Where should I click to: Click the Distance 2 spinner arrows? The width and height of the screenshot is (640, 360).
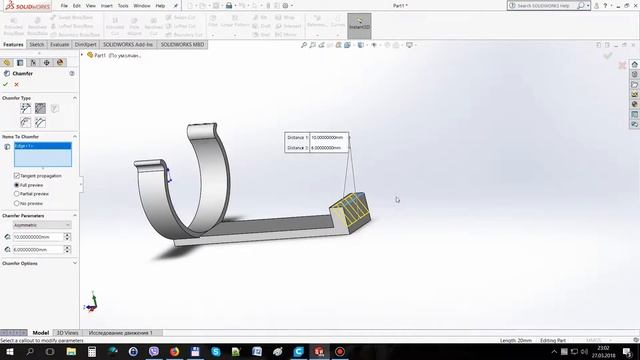(67, 249)
